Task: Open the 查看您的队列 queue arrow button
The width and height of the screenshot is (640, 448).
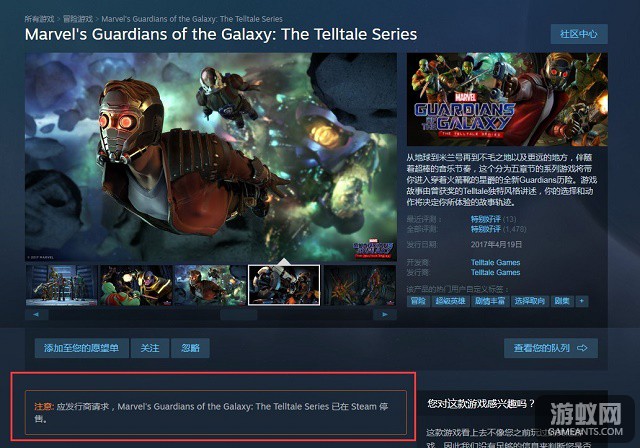Action: click(x=551, y=348)
